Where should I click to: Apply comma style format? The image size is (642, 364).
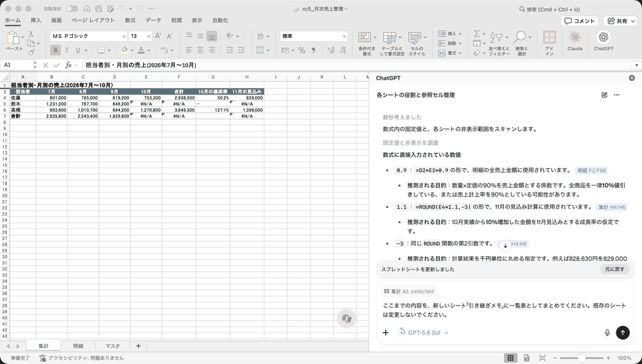click(x=313, y=50)
